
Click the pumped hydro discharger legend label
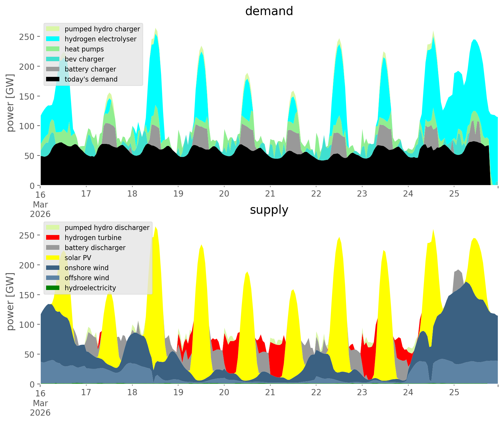[107, 228]
